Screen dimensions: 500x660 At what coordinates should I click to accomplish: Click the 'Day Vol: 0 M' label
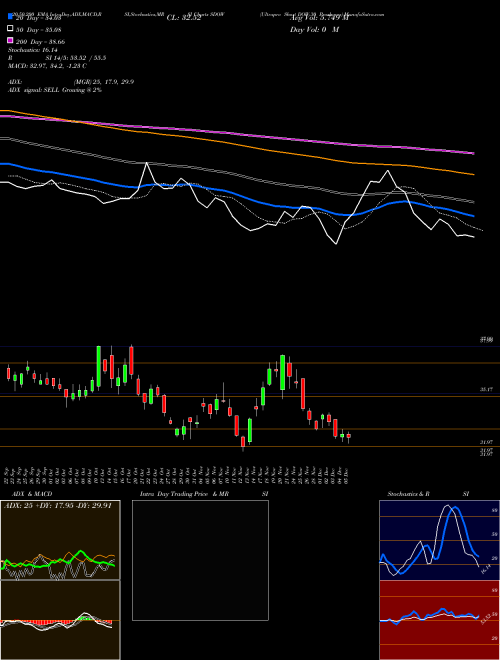[x=314, y=30]
